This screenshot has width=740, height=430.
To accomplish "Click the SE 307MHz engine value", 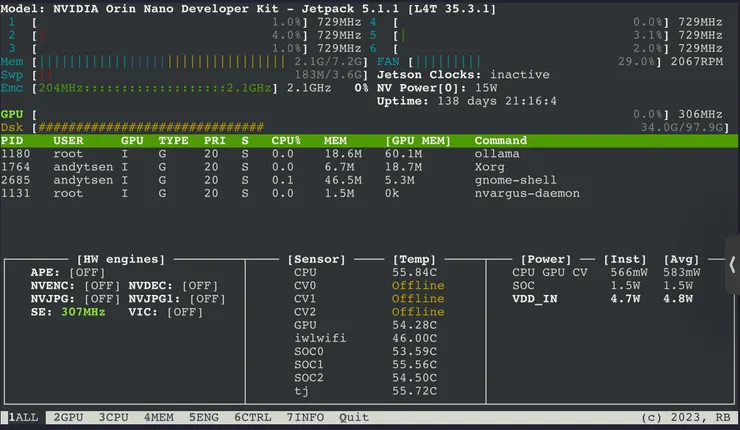I will tap(83, 312).
